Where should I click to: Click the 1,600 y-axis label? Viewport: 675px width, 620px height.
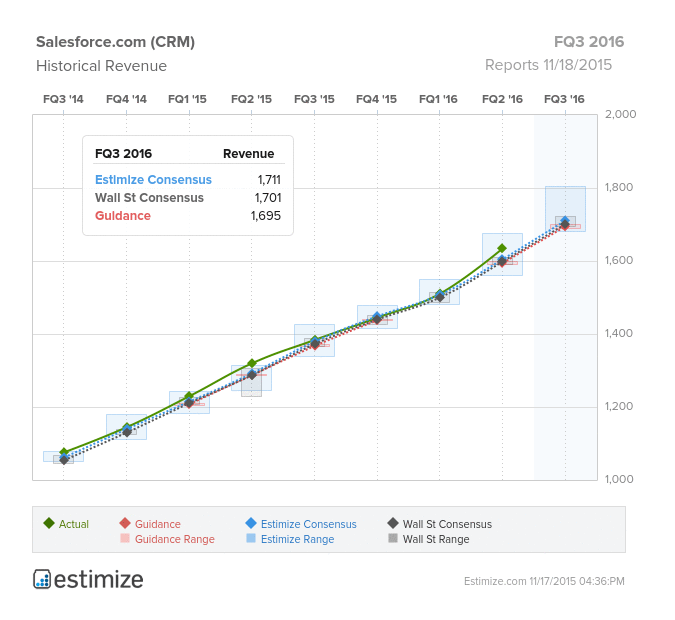click(619, 260)
